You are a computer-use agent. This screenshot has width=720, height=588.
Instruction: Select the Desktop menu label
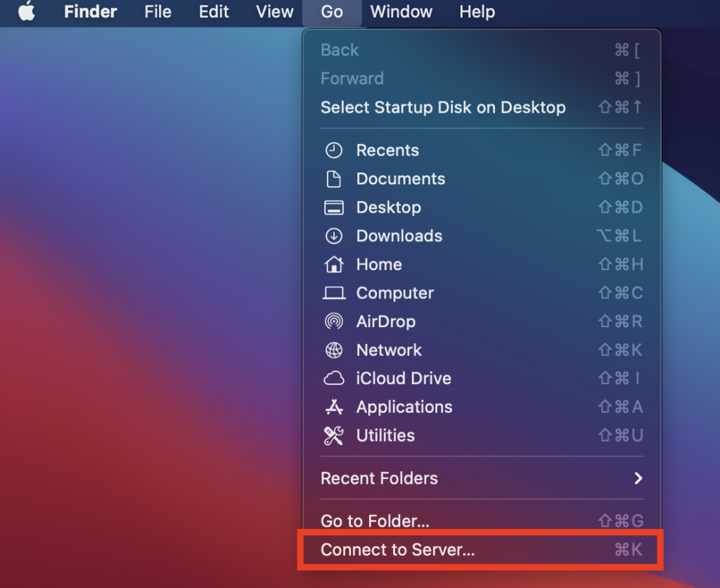pyautogui.click(x=388, y=207)
